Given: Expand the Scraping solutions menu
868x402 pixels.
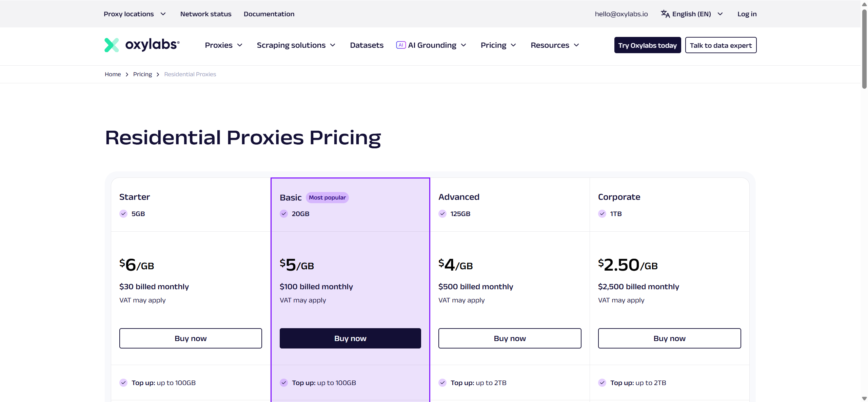Looking at the screenshot, I should [296, 45].
